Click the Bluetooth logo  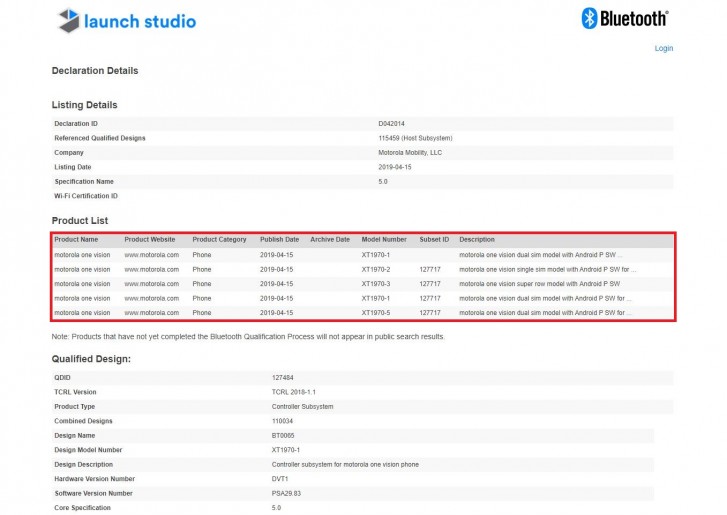pyautogui.click(x=625, y=18)
